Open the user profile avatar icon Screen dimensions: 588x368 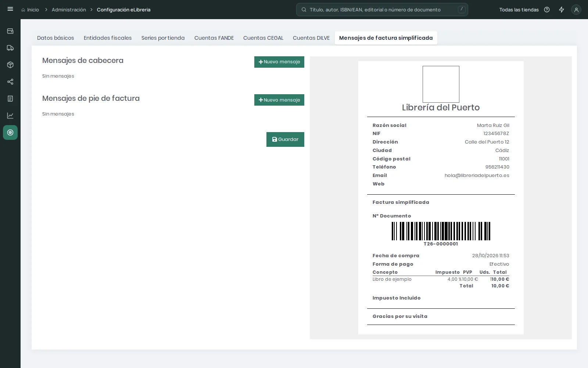pos(576,10)
